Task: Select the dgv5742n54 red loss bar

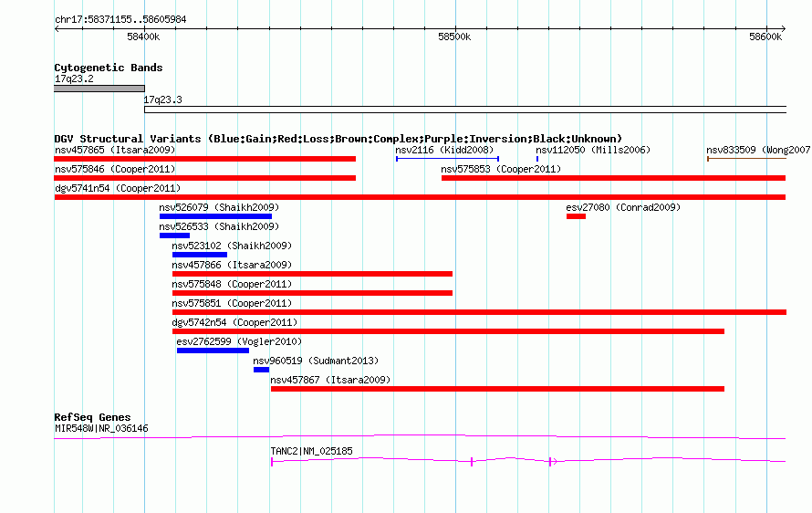Action: [x=449, y=331]
